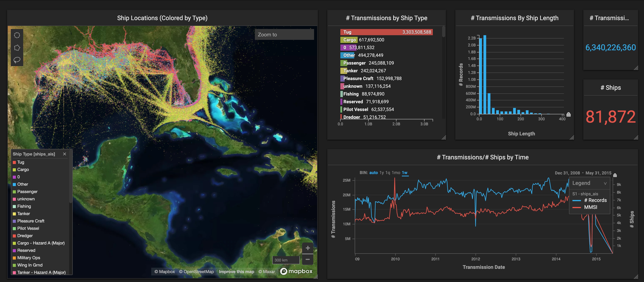This screenshot has height=282, width=644.
Task: Click the Improve this map link
Action: coord(236,272)
